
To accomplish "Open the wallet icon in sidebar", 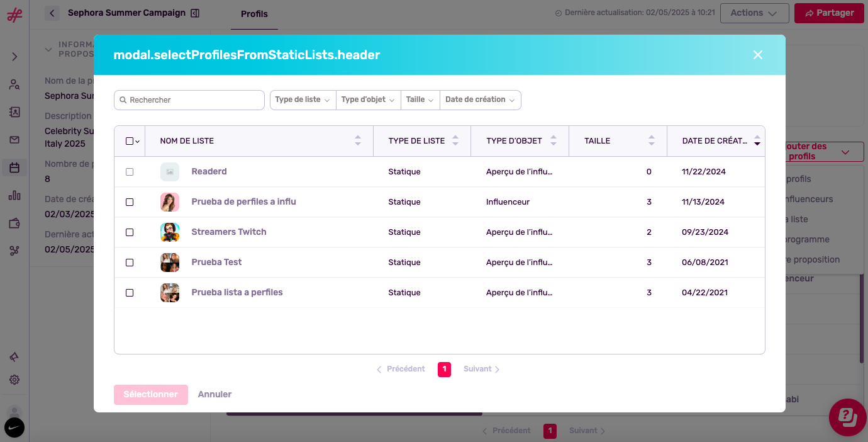I will pos(14,223).
